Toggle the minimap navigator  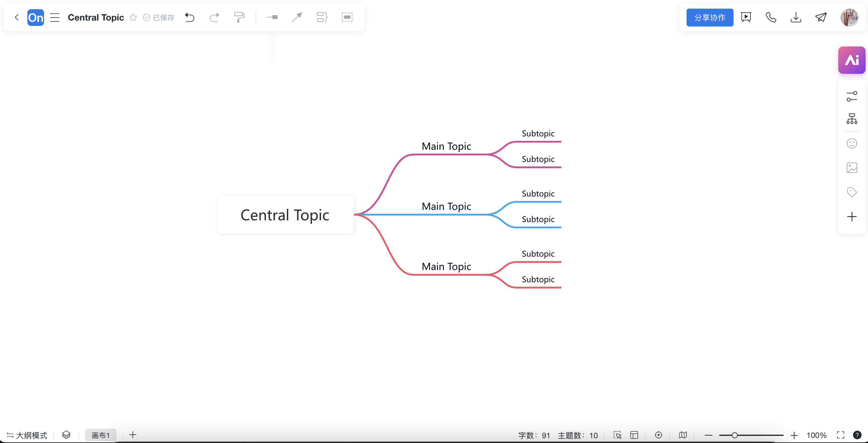[683, 435]
